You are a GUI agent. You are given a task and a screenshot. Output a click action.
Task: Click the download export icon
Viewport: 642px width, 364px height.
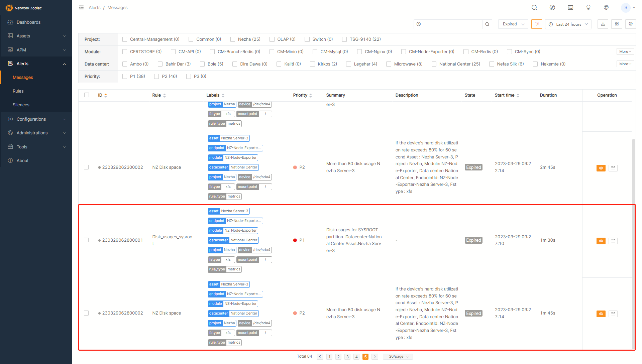click(603, 24)
